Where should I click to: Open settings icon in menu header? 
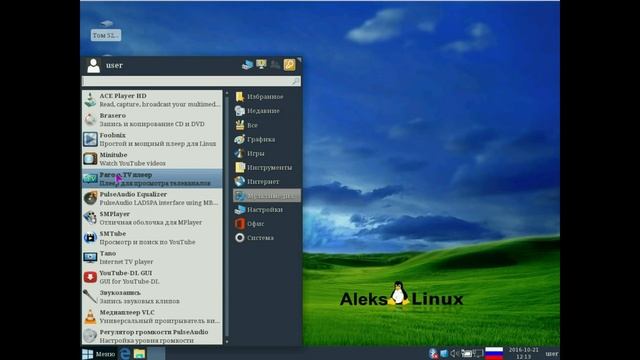point(247,65)
